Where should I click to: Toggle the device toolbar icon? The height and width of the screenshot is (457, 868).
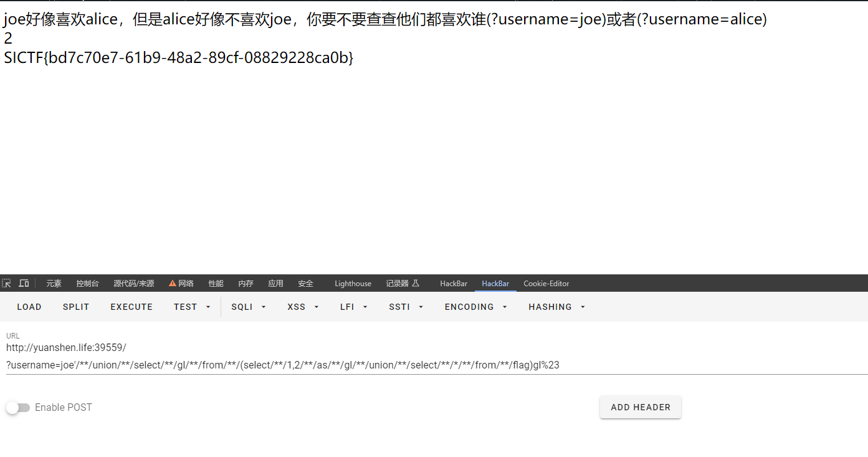[24, 283]
